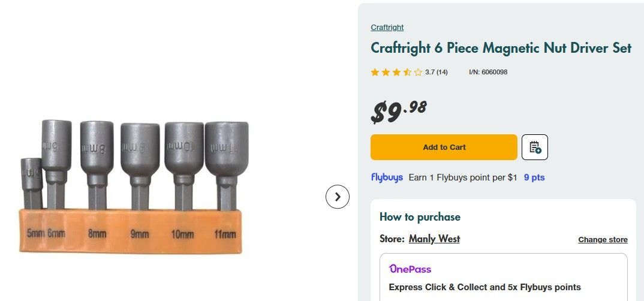Click the $9.98 price

pos(399,111)
